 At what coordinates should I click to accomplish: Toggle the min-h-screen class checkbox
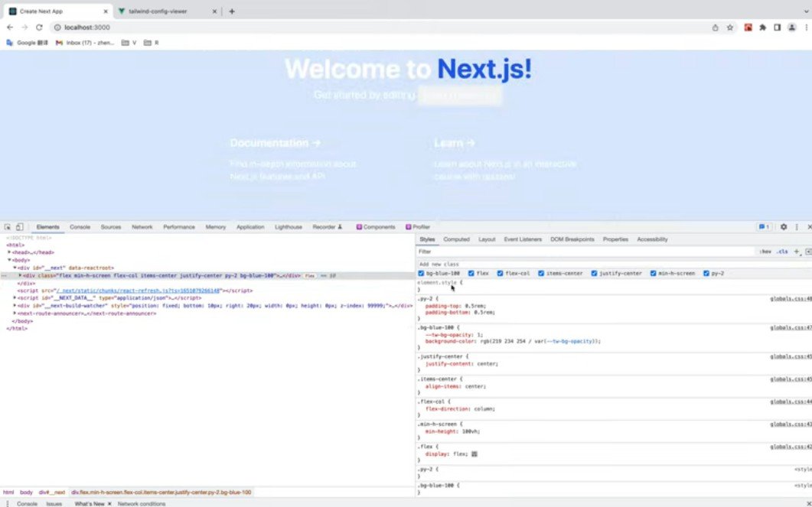654,273
